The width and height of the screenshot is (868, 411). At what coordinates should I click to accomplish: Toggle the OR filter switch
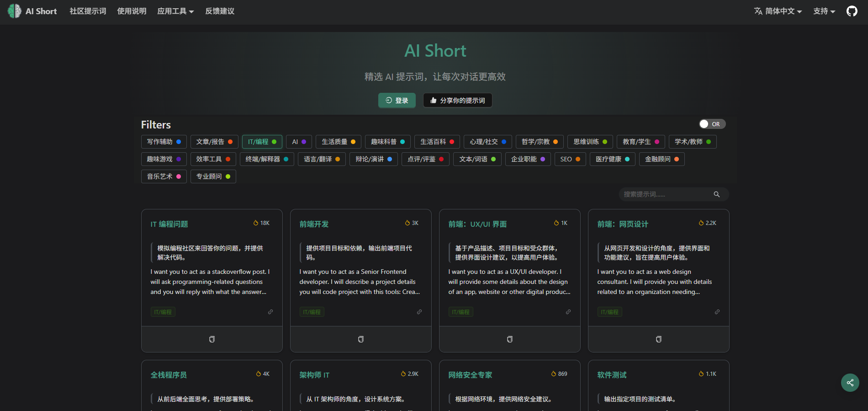coord(712,124)
